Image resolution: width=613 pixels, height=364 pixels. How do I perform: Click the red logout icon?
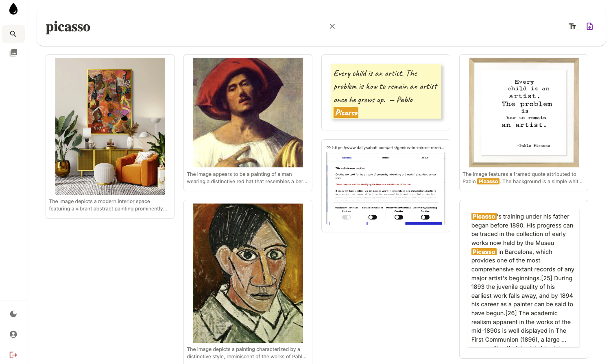point(13,355)
